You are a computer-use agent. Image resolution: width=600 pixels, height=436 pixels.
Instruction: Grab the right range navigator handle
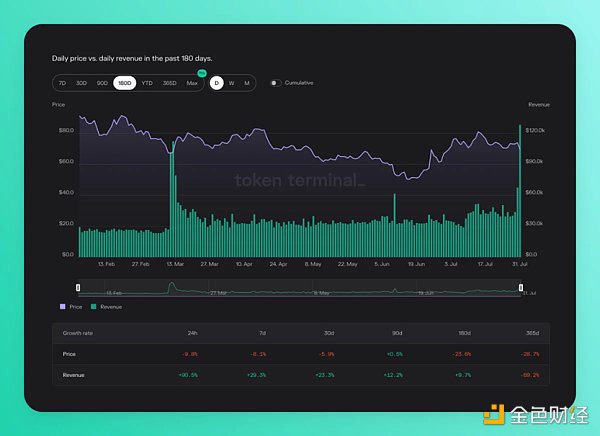pos(521,287)
